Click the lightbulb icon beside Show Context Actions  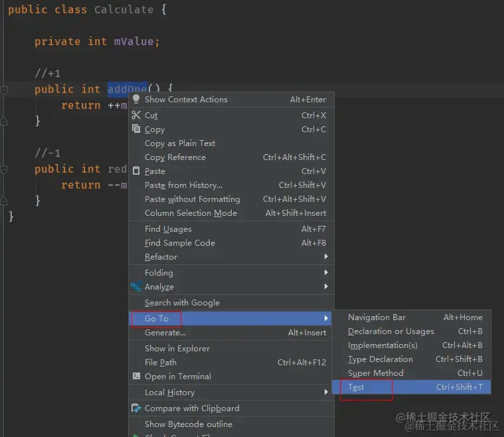136,99
